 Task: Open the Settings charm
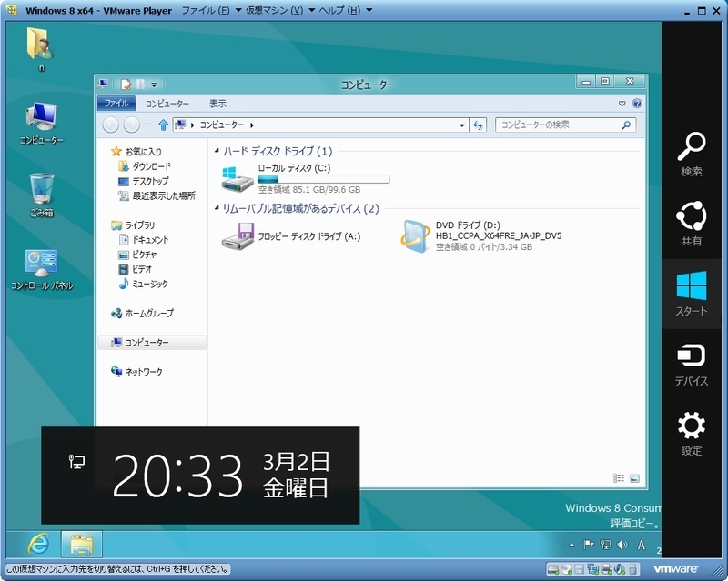[x=692, y=434]
